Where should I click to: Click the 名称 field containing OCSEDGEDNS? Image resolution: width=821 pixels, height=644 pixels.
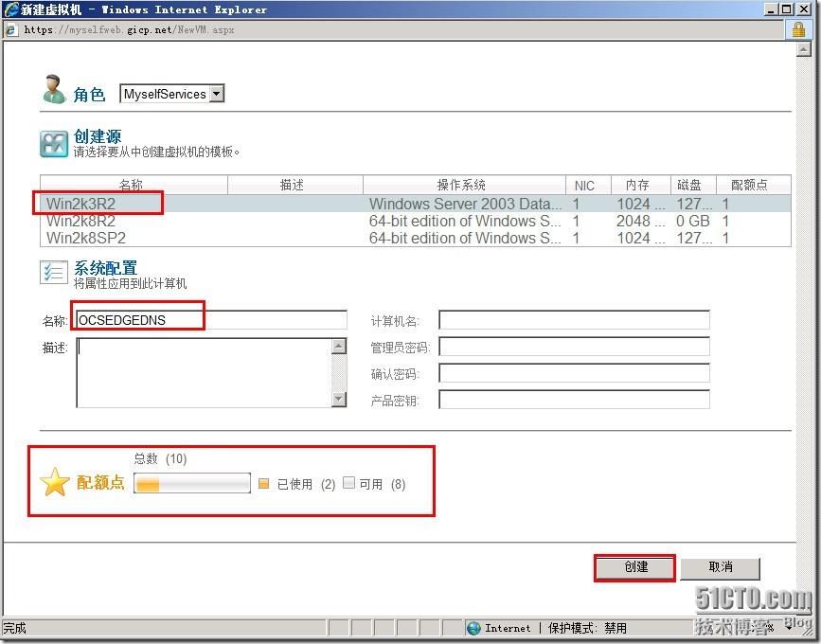137,319
